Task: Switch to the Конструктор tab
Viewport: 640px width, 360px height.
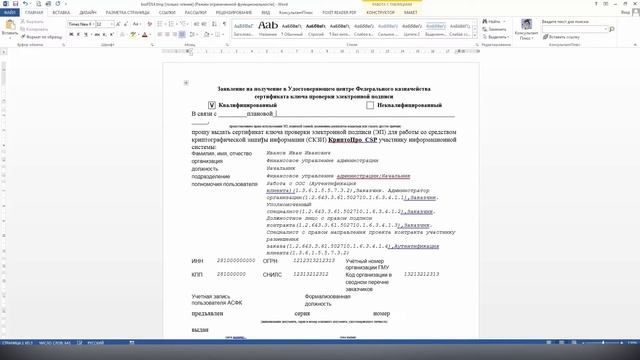Action: pos(380,13)
